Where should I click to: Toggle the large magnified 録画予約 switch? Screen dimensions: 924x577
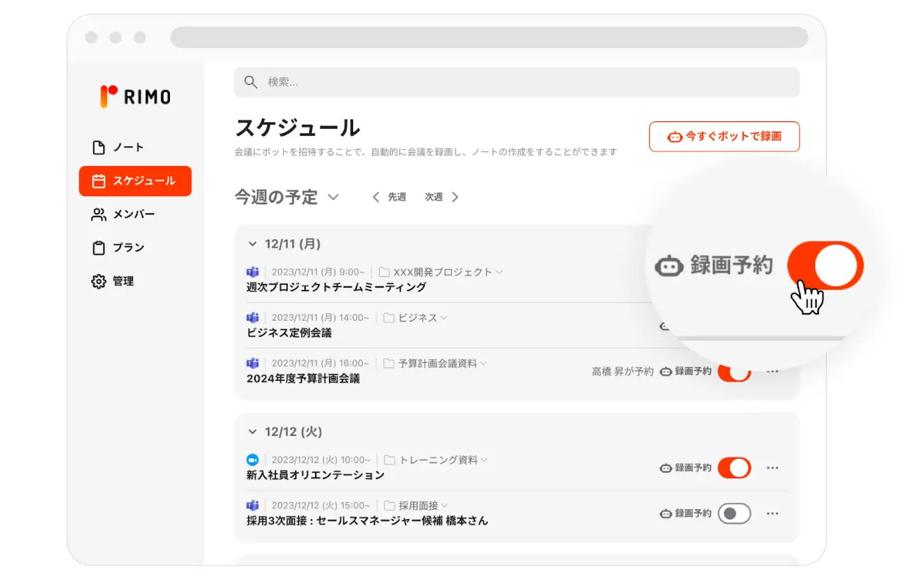pyautogui.click(x=825, y=265)
